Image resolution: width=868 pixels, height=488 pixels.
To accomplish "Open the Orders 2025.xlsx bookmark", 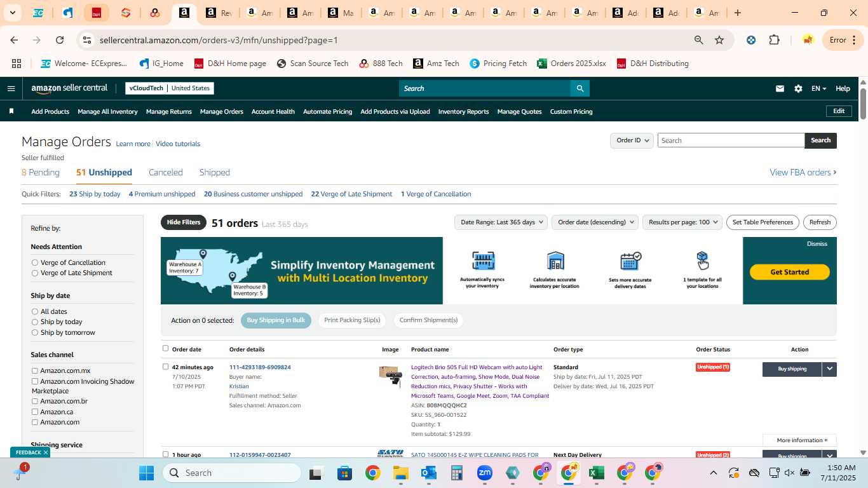I will (571, 64).
